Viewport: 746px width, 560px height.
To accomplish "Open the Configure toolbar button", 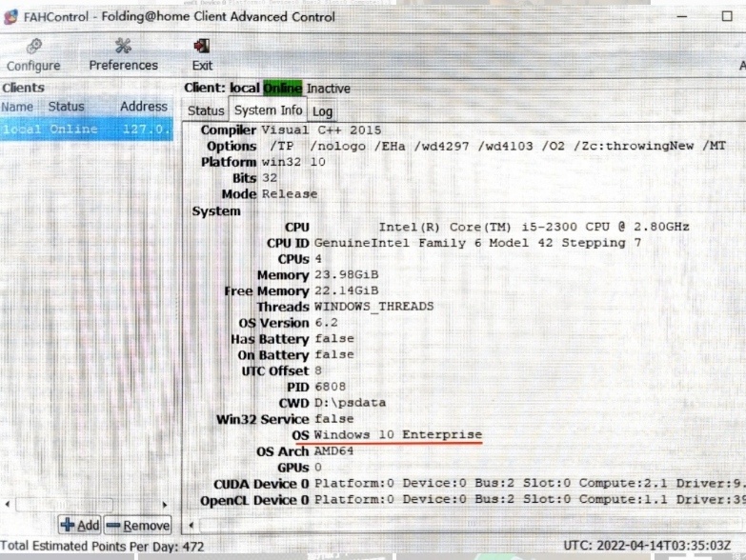I will (33, 55).
